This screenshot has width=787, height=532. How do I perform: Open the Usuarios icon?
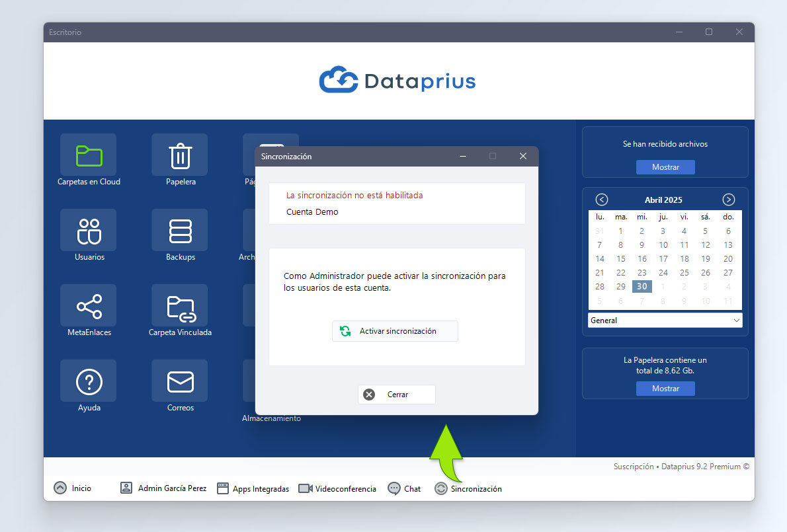click(x=89, y=230)
